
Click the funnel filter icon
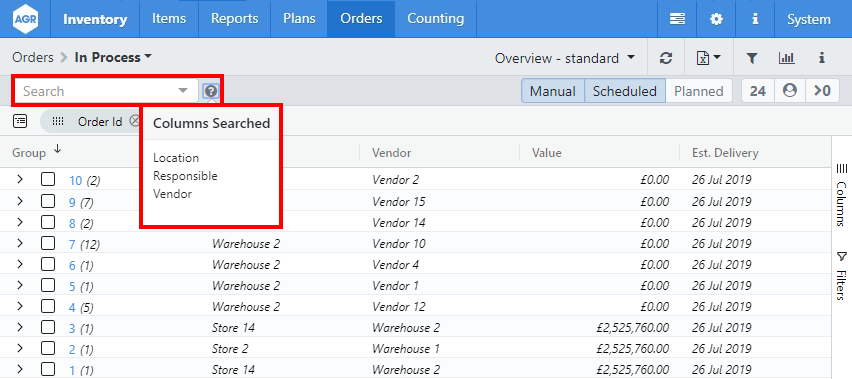[x=751, y=58]
